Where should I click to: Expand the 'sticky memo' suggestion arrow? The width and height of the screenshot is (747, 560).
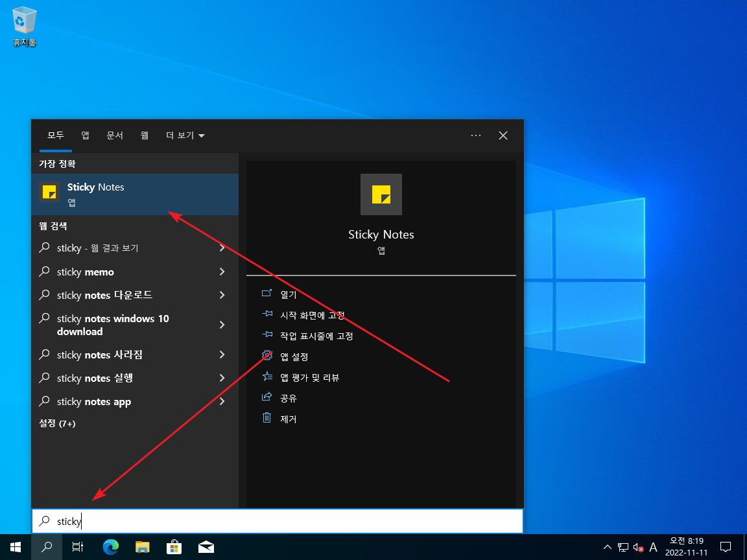pyautogui.click(x=222, y=272)
